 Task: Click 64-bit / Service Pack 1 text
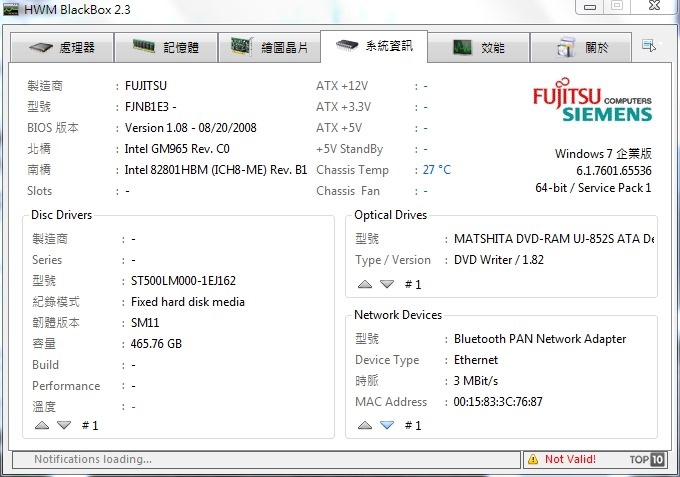pyautogui.click(x=593, y=188)
